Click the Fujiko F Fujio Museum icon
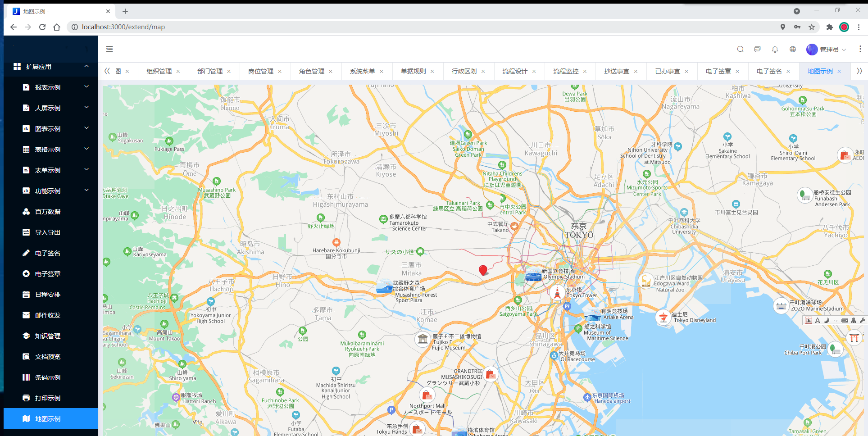Screen dimensions: 868x436 tap(423, 339)
